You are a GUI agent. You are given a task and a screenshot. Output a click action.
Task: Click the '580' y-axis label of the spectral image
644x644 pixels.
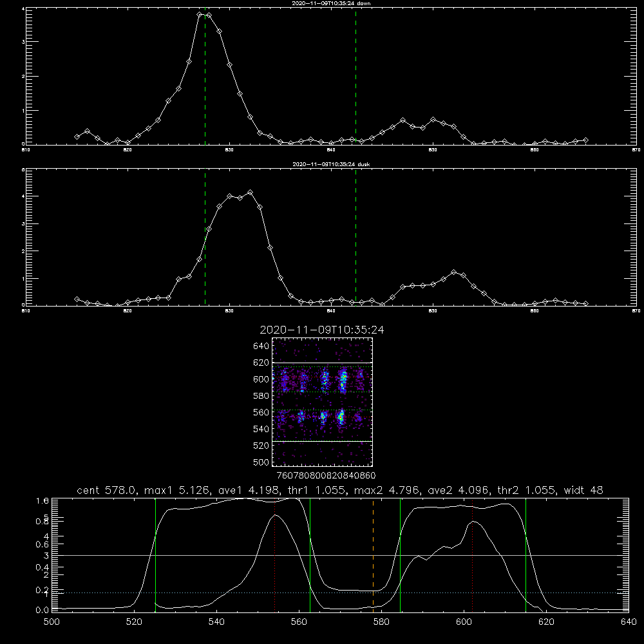(261, 396)
